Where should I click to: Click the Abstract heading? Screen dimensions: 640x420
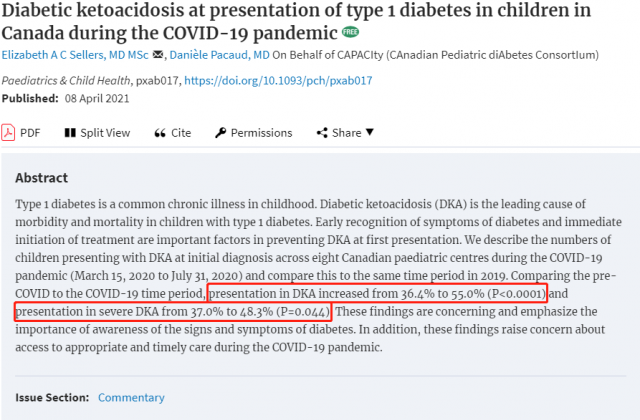point(42,178)
